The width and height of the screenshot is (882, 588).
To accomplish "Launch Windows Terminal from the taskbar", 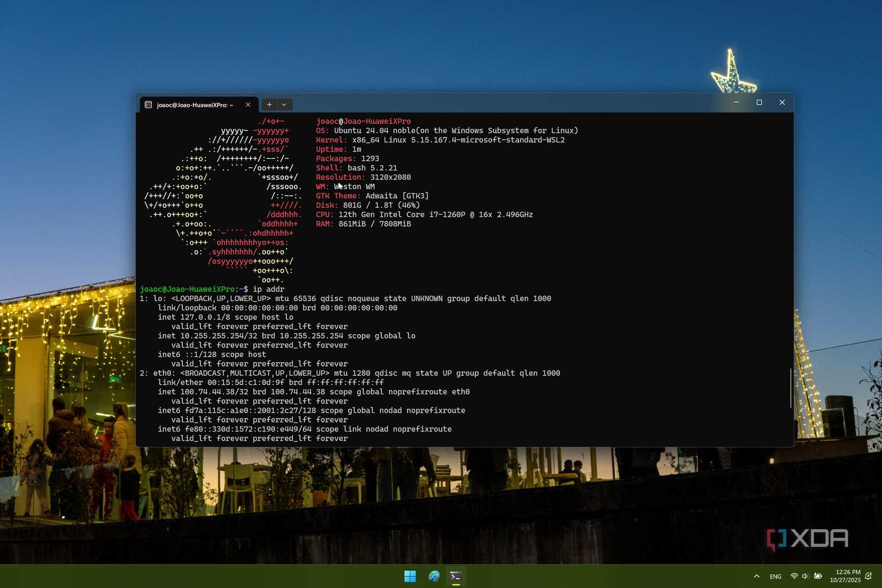I will pos(455,576).
